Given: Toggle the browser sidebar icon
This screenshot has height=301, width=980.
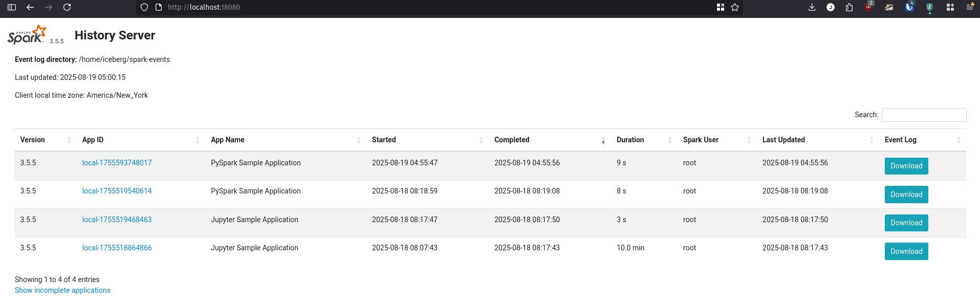Looking at the screenshot, I should 12,7.
